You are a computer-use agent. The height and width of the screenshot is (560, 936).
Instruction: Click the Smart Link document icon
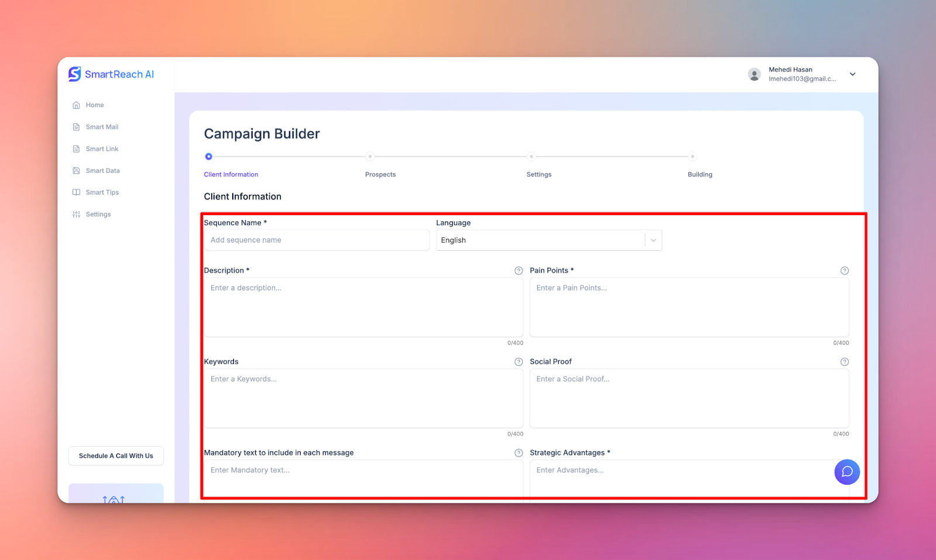click(x=76, y=149)
